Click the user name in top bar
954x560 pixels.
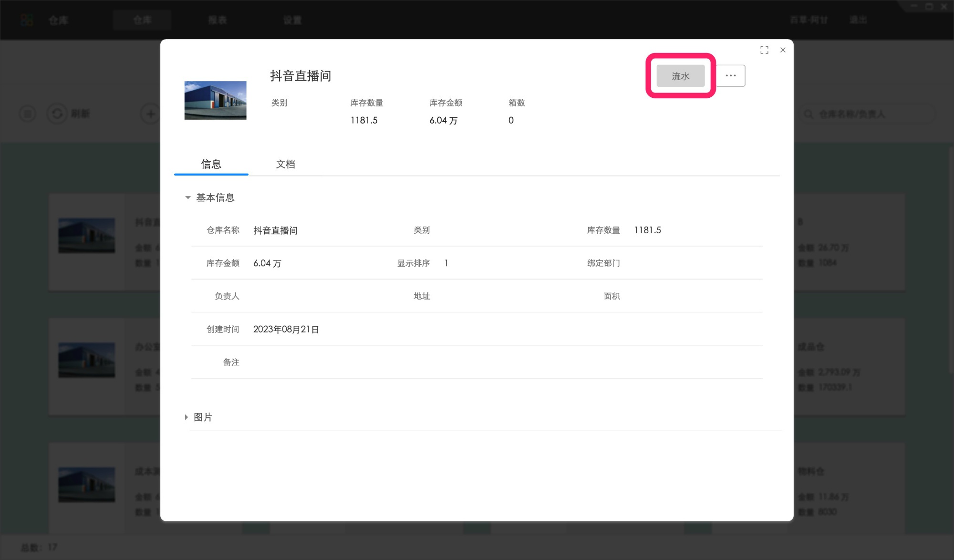click(x=809, y=20)
